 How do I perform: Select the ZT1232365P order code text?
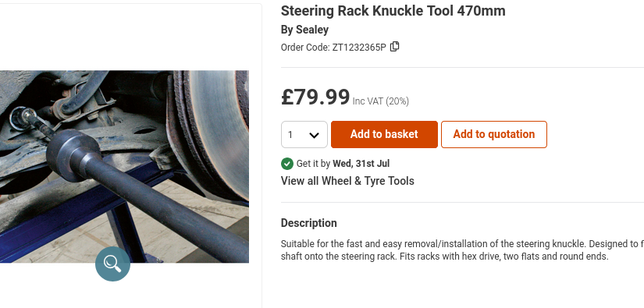click(359, 48)
